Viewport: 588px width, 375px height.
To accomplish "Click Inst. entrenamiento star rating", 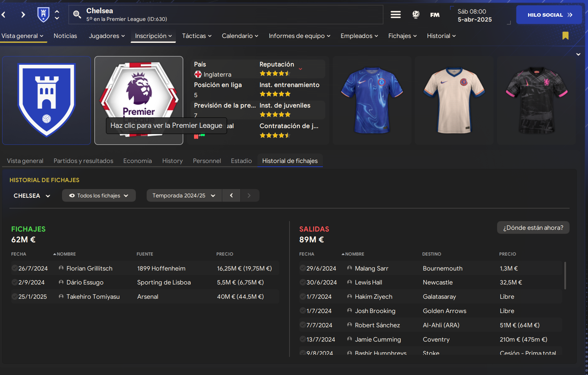I will [x=275, y=94].
